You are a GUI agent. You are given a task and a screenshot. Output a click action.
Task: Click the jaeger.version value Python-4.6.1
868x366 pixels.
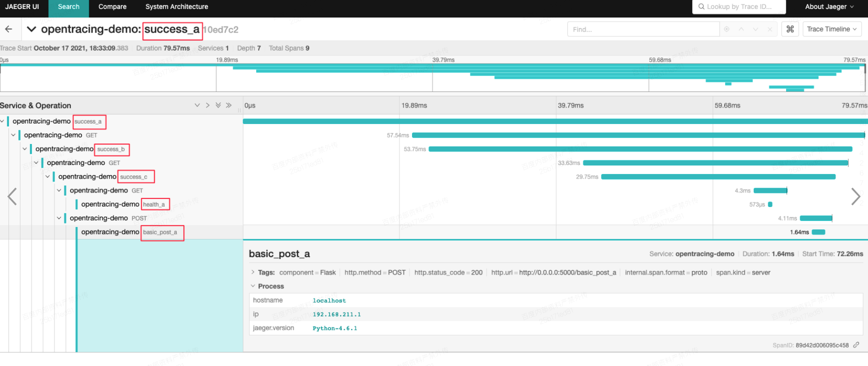pos(335,328)
